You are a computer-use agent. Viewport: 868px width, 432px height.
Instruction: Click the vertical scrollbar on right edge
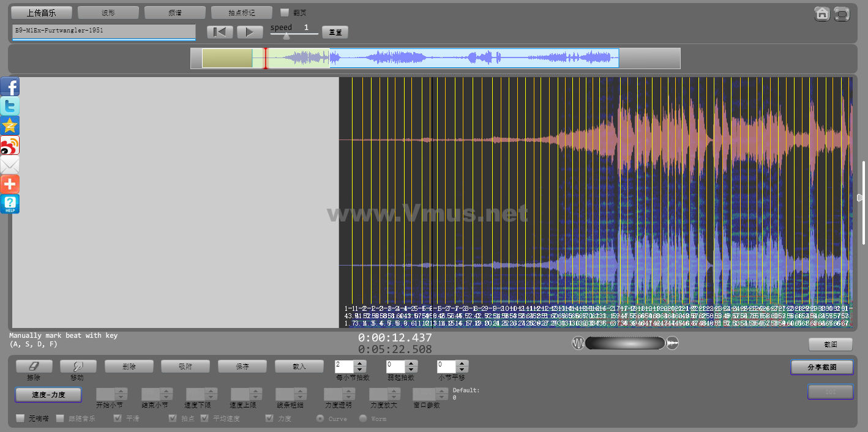[864, 203]
